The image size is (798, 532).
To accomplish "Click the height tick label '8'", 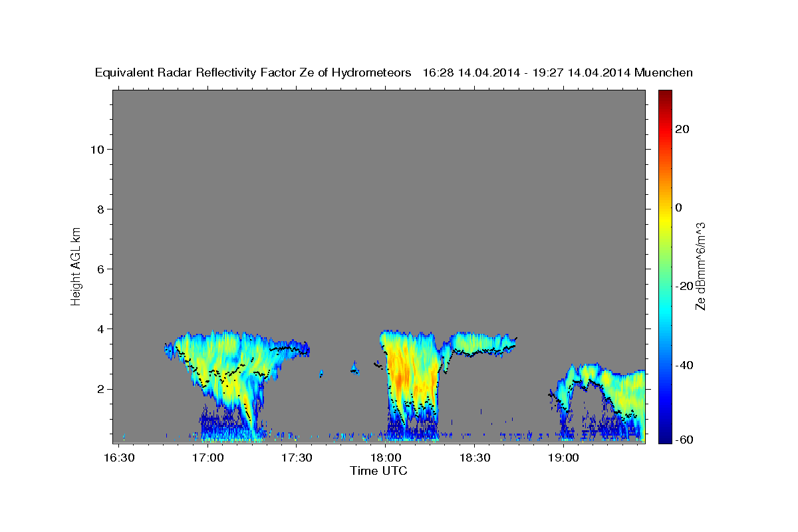I will tap(100, 209).
